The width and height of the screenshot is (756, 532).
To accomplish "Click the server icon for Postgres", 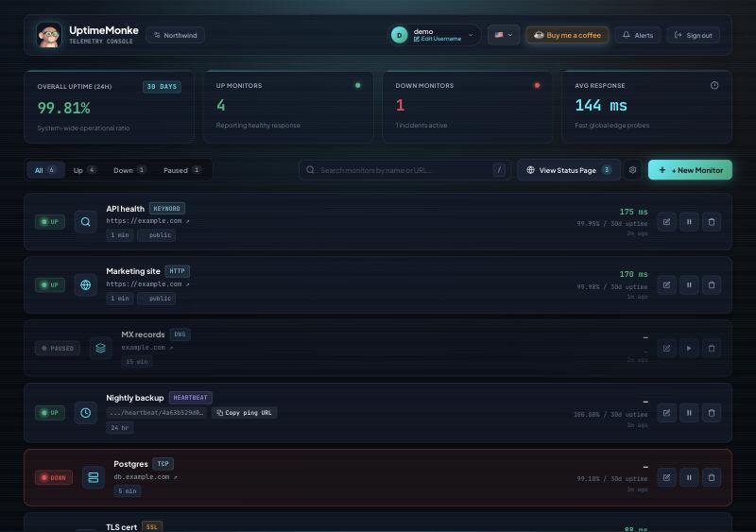I will [x=93, y=477].
